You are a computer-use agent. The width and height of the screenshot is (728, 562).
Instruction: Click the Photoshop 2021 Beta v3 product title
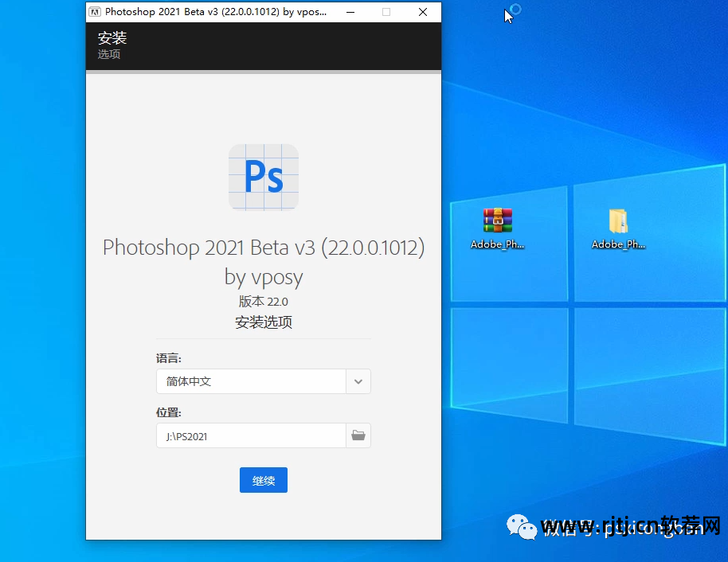coord(264,248)
